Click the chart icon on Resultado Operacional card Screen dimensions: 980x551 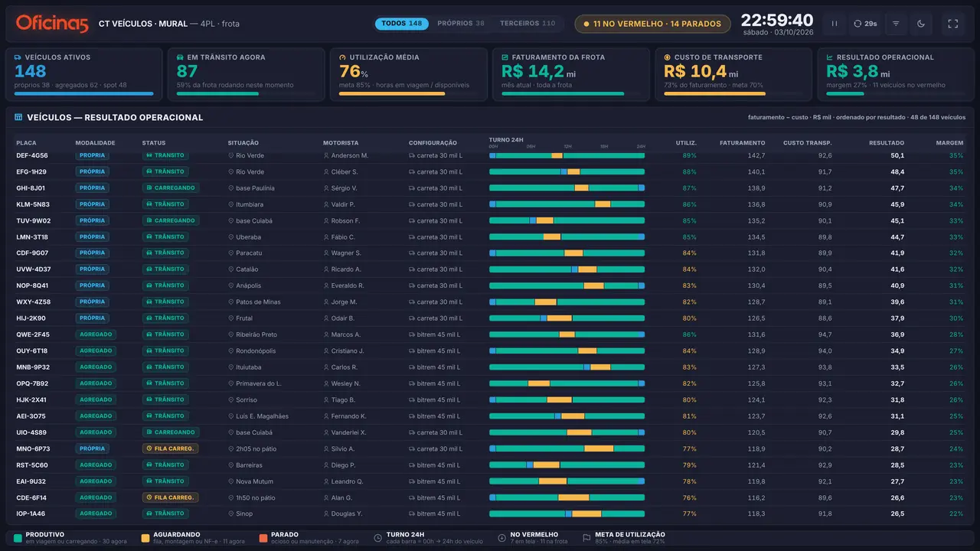pyautogui.click(x=830, y=57)
